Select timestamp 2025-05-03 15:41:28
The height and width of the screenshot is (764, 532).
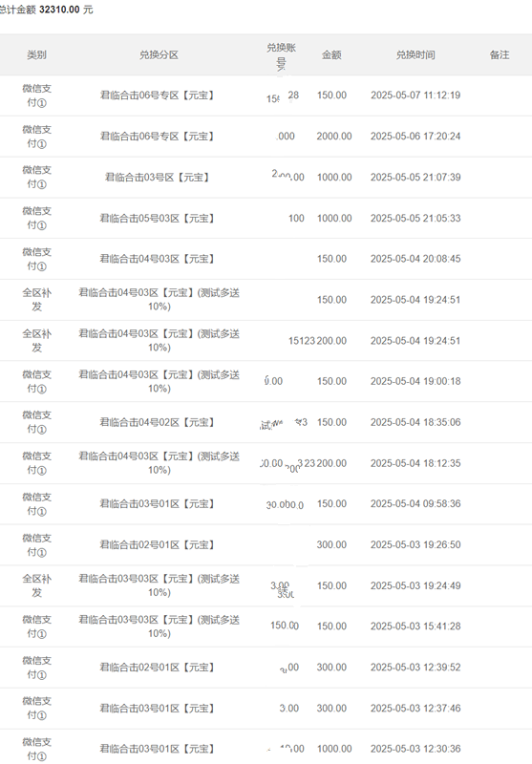pyautogui.click(x=415, y=626)
